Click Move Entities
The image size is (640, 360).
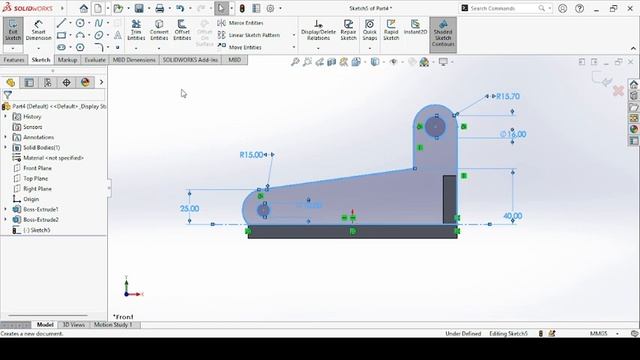click(x=240, y=47)
